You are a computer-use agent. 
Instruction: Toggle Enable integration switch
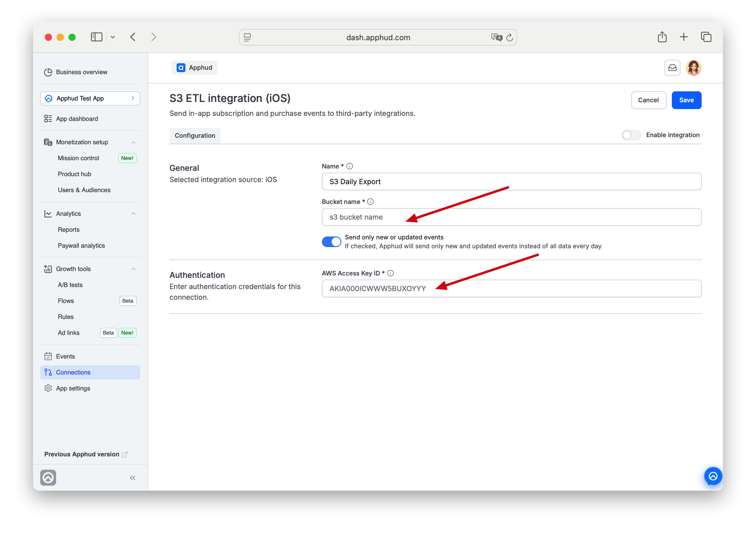[x=630, y=135]
